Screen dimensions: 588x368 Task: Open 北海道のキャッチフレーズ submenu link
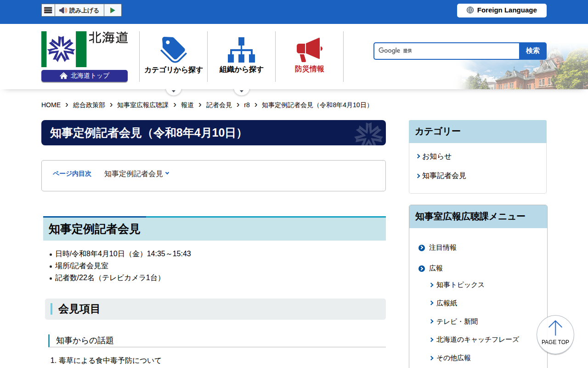pos(477,339)
